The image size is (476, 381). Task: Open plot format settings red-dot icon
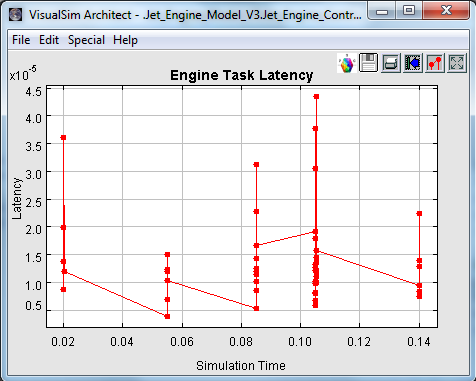(x=435, y=63)
